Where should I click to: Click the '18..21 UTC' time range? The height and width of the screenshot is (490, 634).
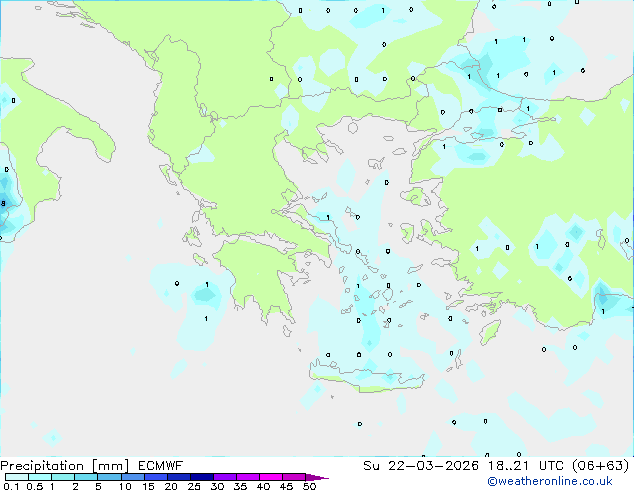pyautogui.click(x=525, y=466)
